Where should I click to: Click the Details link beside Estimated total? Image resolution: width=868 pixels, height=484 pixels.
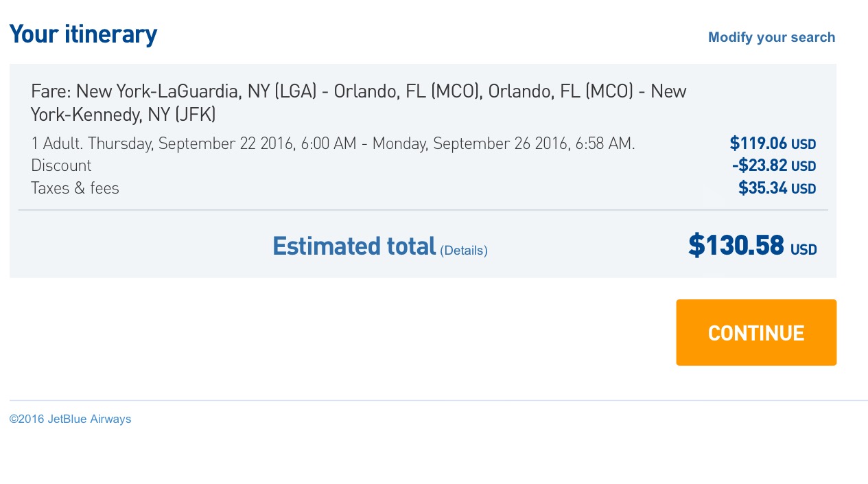pyautogui.click(x=463, y=250)
